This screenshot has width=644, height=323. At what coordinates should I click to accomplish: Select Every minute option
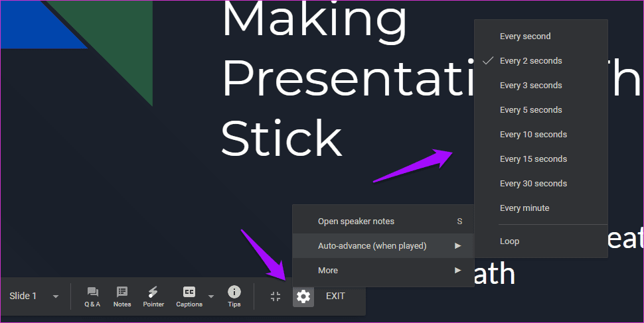coord(541,208)
